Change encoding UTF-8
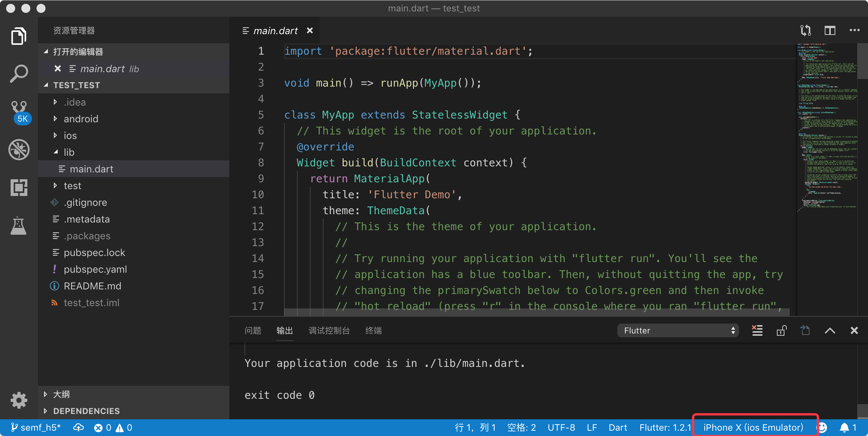Viewport: 868px width, 436px height. click(x=561, y=428)
